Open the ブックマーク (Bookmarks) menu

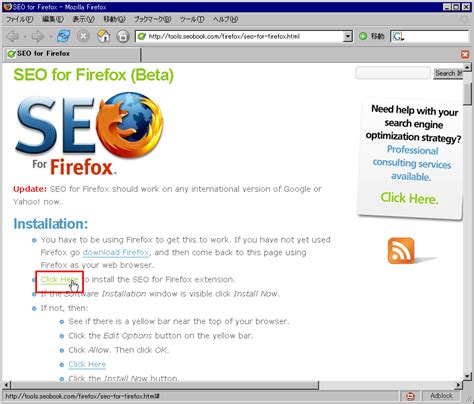[152, 19]
